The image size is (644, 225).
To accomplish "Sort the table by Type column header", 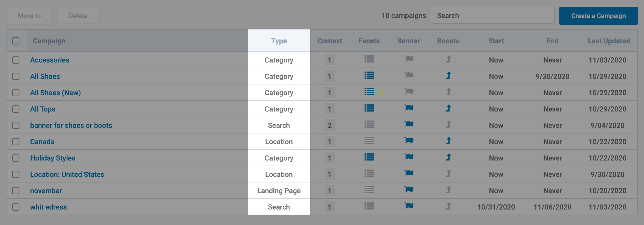I will 279,41.
